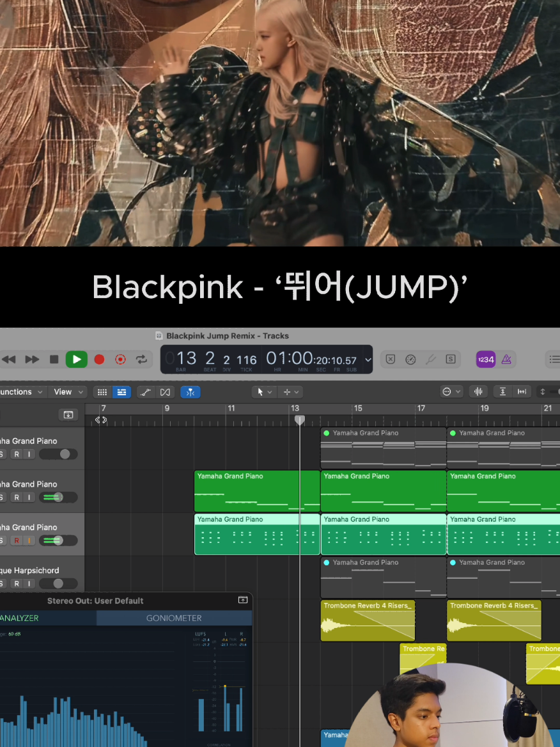Click the Fast Forward transport button
560x747 pixels.
pyautogui.click(x=32, y=359)
